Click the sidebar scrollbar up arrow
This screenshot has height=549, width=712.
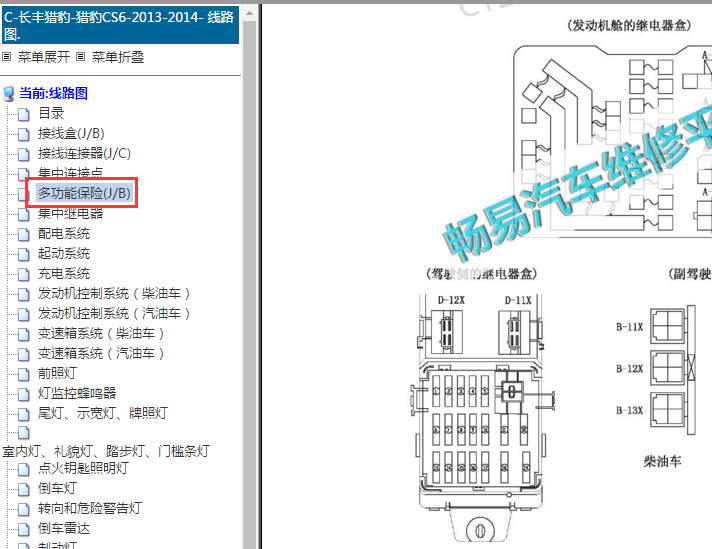(249, 13)
